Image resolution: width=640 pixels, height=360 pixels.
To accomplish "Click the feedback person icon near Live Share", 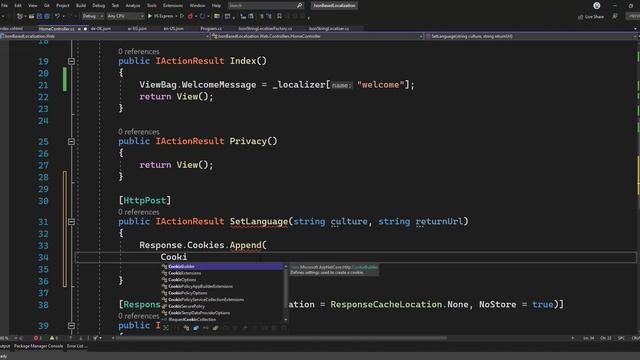I will [x=615, y=16].
